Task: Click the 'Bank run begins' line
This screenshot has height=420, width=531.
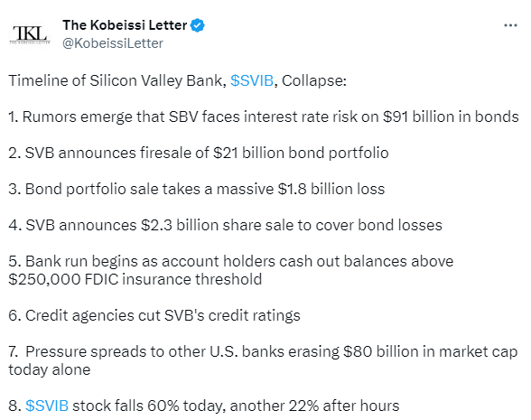Action: 231,261
